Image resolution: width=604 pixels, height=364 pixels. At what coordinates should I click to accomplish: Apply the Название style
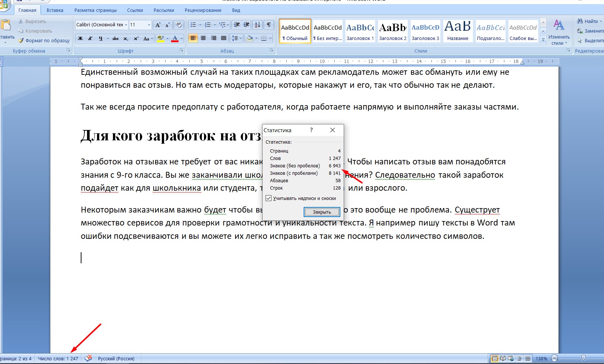tap(458, 31)
